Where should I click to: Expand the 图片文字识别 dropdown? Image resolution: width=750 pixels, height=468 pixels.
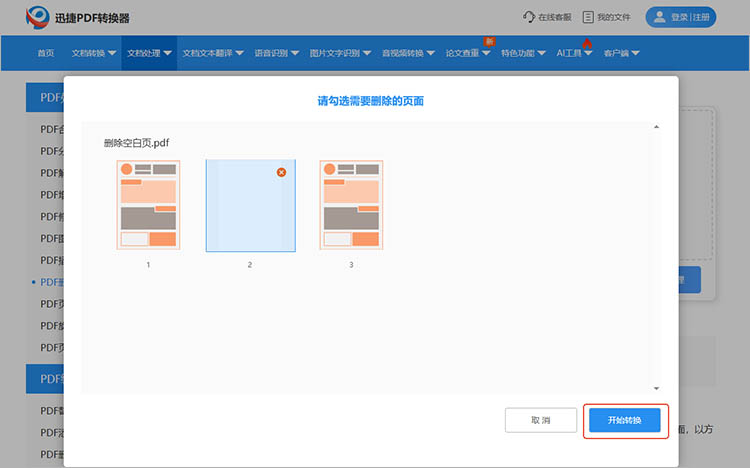[340, 53]
